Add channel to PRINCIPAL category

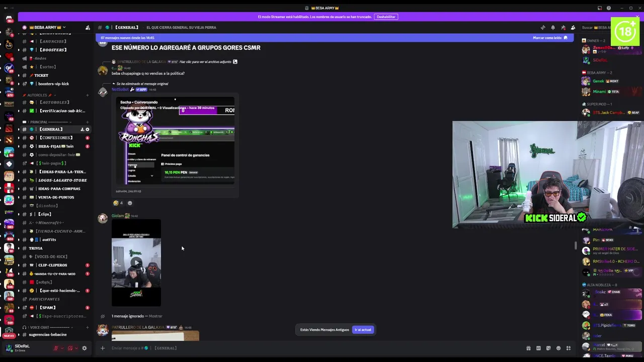tap(87, 122)
